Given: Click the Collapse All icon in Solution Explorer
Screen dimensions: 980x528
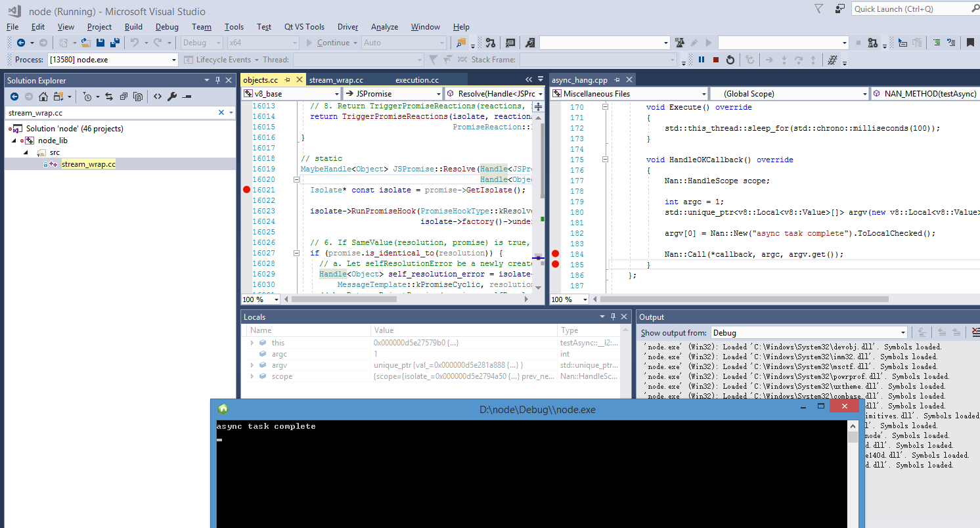Looking at the screenshot, I should pos(125,97).
